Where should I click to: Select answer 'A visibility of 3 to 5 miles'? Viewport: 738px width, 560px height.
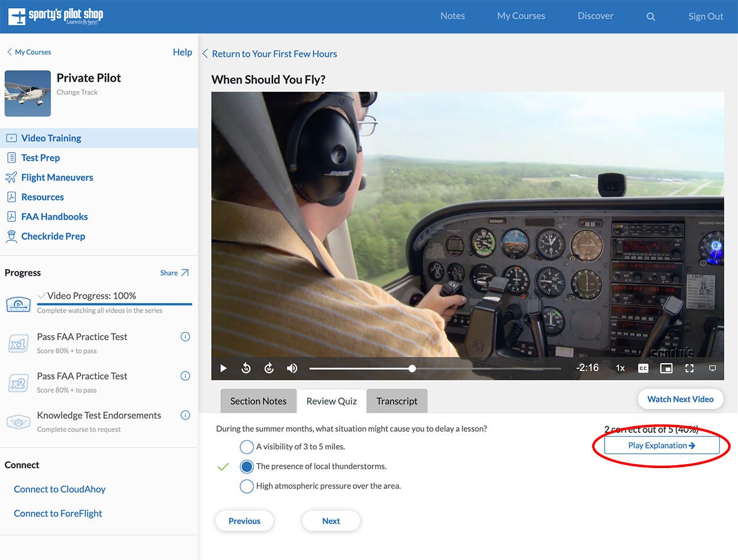pos(246,447)
